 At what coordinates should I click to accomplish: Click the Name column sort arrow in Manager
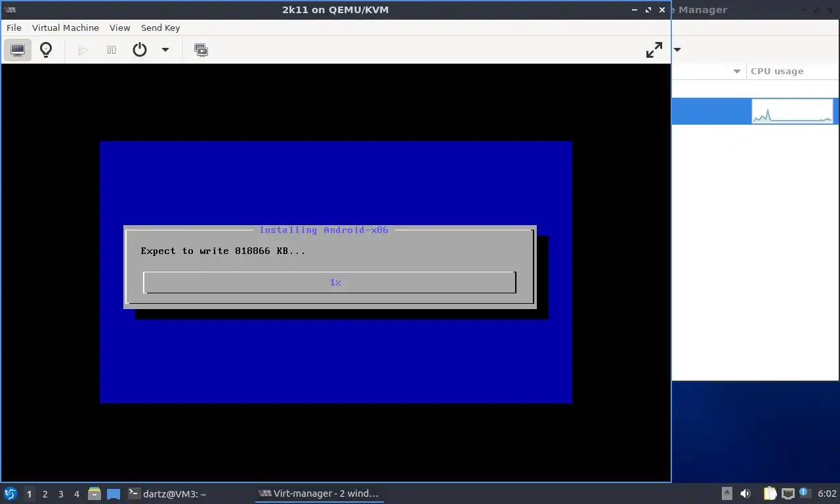pos(736,71)
